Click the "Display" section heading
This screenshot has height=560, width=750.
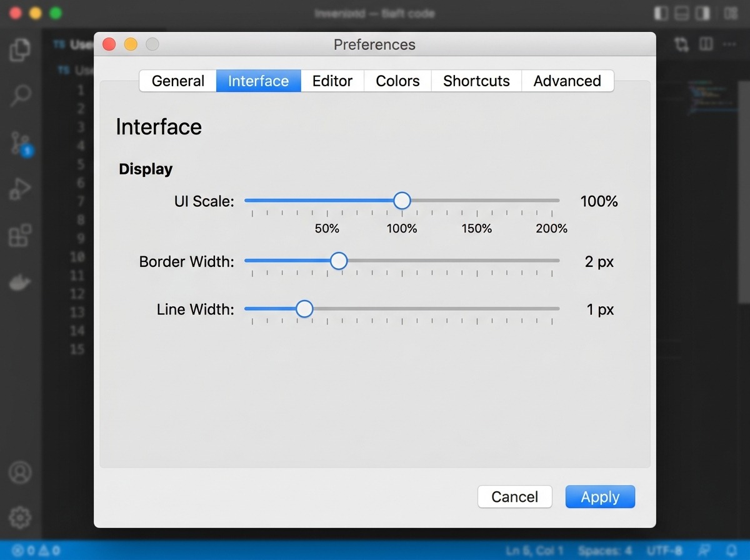tap(146, 169)
